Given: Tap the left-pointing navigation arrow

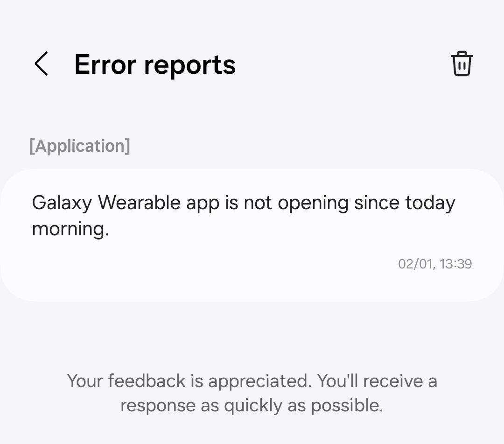Looking at the screenshot, I should [42, 64].
